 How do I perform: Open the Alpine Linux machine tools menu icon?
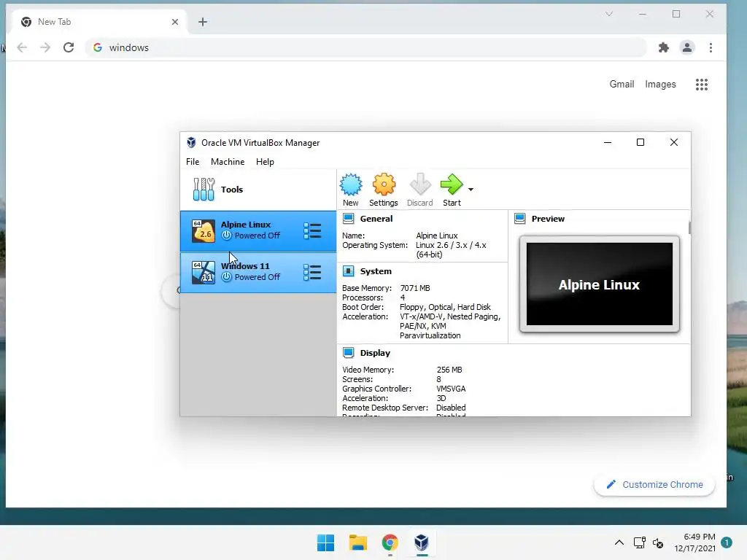[312, 231]
